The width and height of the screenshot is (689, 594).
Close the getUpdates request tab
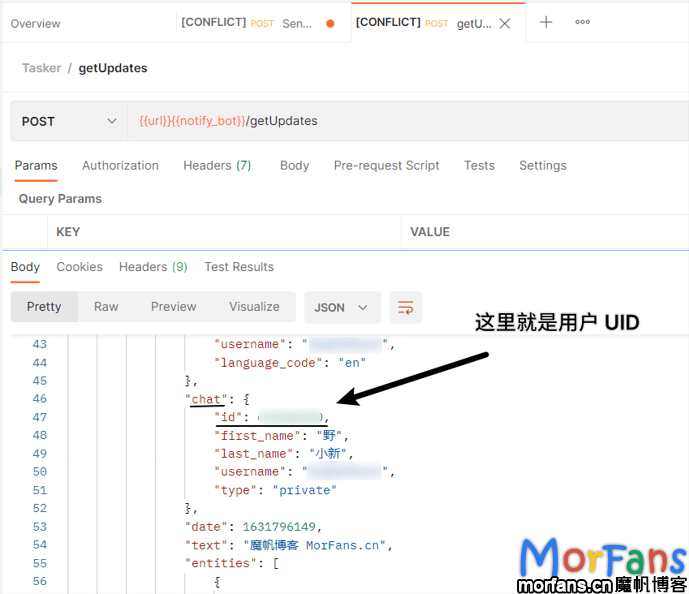tap(505, 23)
